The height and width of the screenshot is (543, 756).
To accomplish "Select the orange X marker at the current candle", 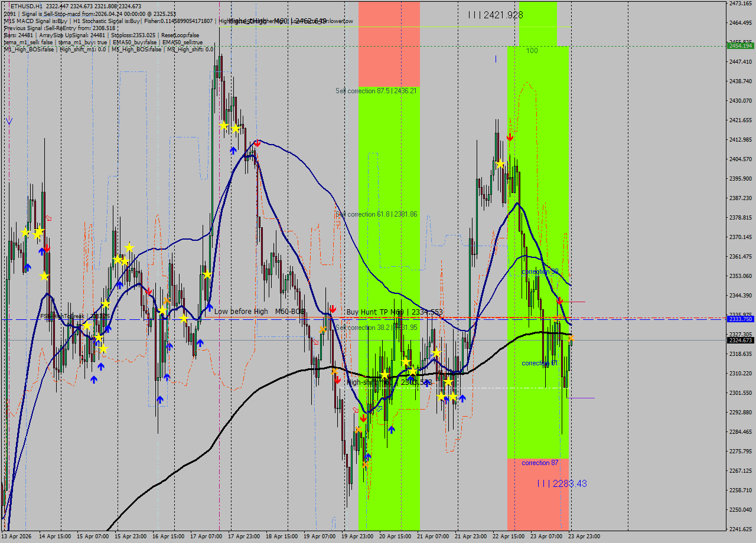I will (571, 338).
